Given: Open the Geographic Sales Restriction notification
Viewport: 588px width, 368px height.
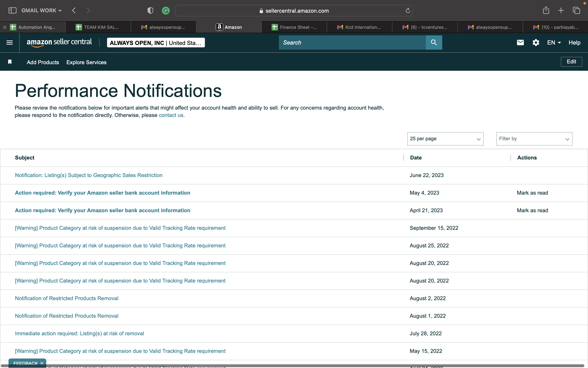Looking at the screenshot, I should pyautogui.click(x=89, y=175).
